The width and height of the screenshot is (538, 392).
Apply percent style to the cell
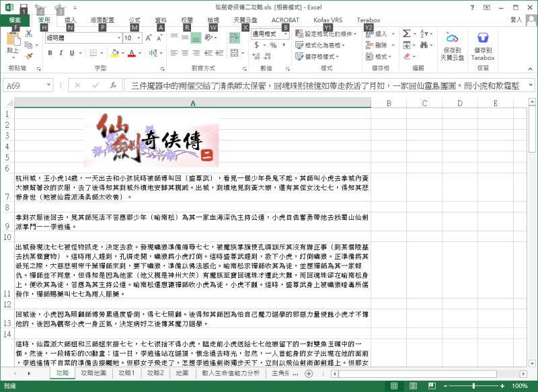(274, 45)
